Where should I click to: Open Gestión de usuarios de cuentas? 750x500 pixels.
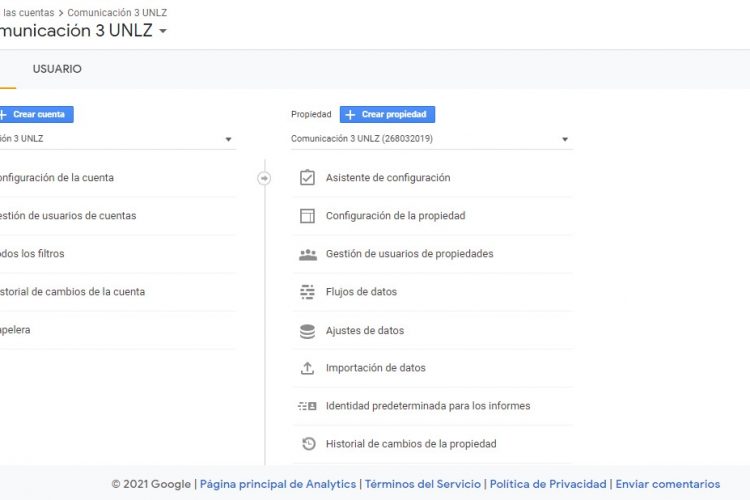(68, 216)
